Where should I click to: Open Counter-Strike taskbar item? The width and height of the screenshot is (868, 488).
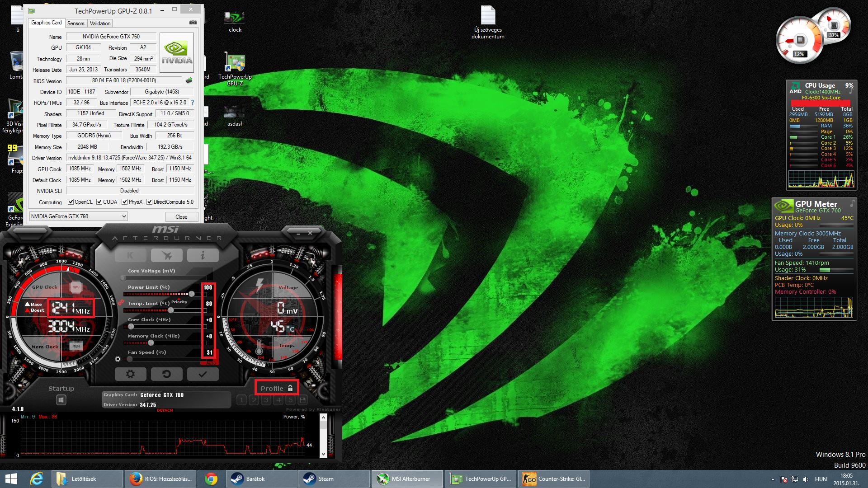coord(554,479)
